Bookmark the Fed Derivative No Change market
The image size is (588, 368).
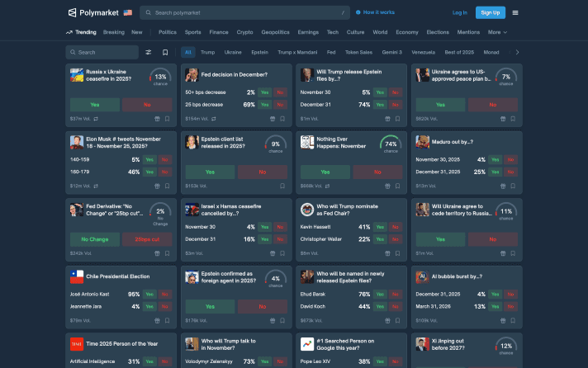168,253
